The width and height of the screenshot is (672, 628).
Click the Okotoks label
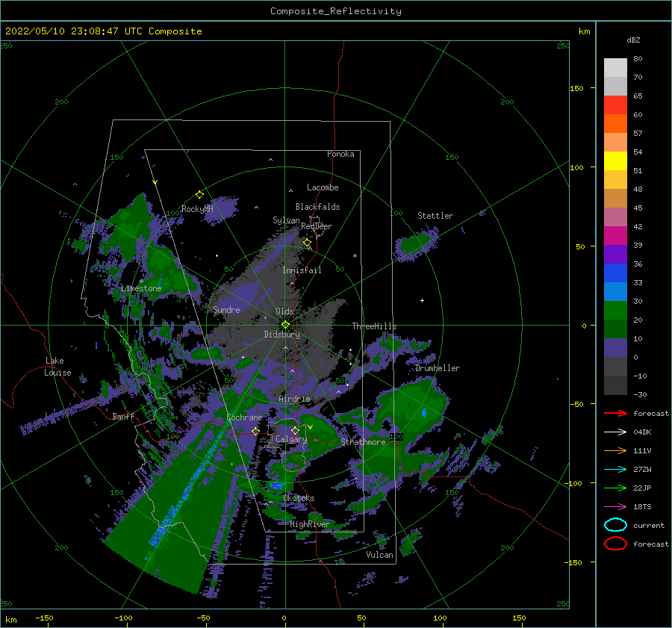coord(299,498)
